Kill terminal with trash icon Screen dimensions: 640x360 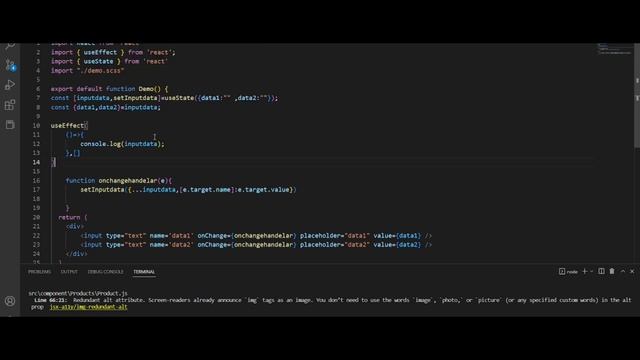pos(612,271)
